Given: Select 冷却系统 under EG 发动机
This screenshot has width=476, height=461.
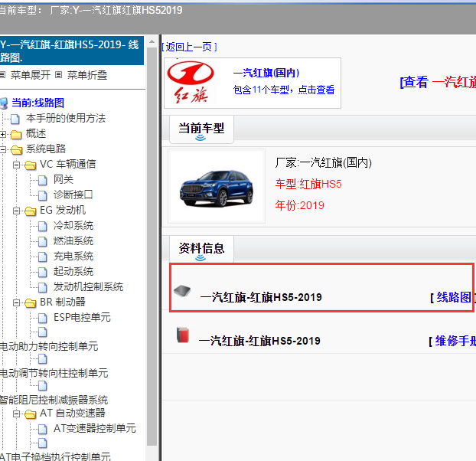Looking at the screenshot, I should click(73, 226).
